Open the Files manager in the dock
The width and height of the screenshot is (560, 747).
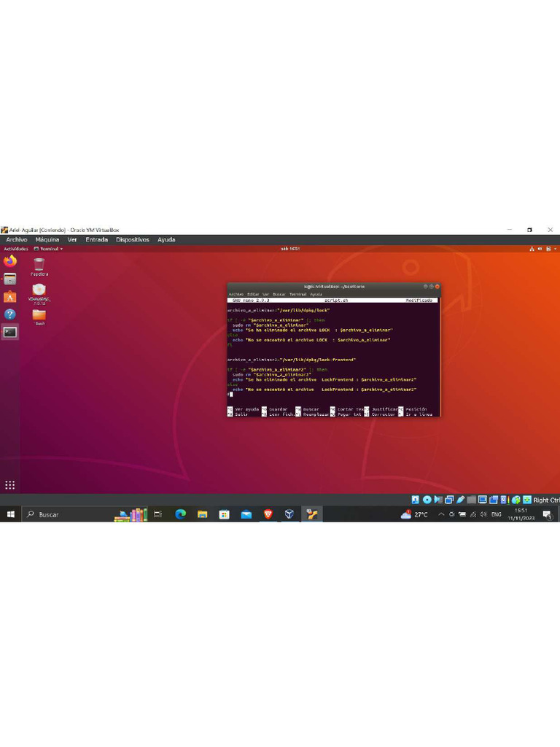pos(10,279)
